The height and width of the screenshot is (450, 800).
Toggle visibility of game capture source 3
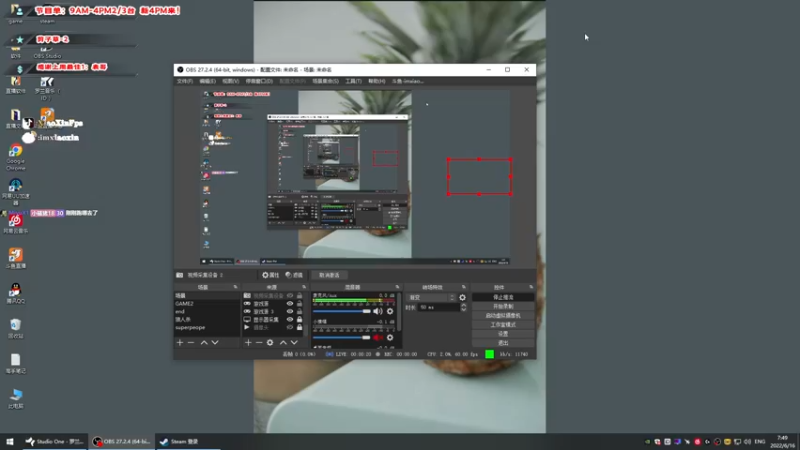pos(290,311)
